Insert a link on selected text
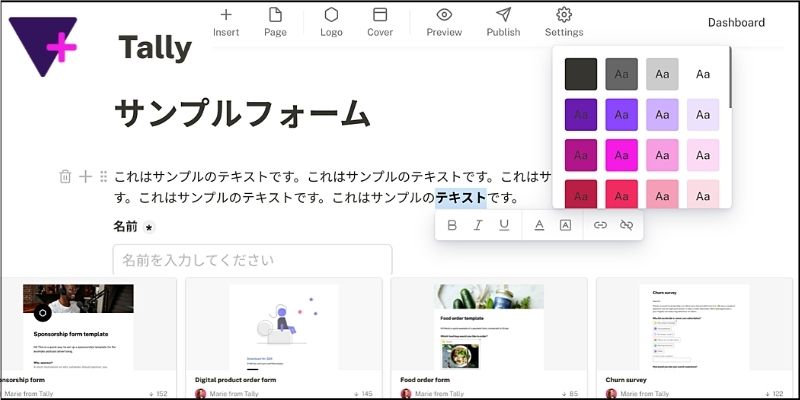This screenshot has width=800, height=400. point(601,225)
